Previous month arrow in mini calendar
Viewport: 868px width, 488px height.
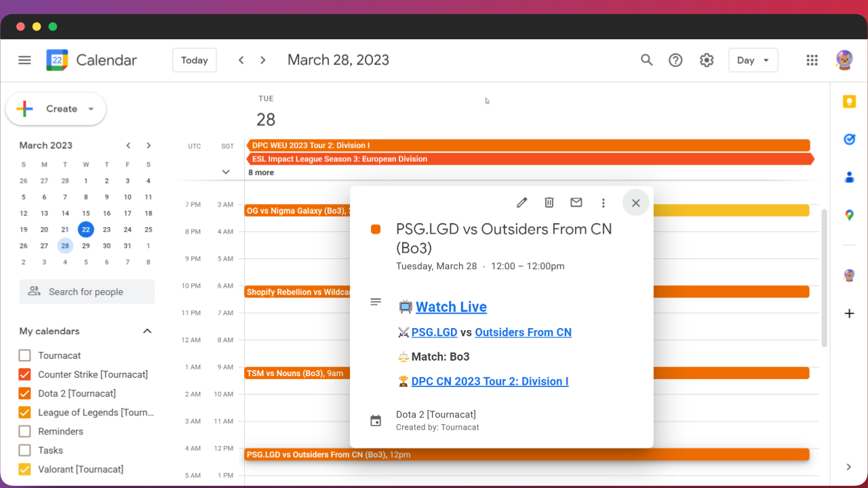click(x=128, y=145)
